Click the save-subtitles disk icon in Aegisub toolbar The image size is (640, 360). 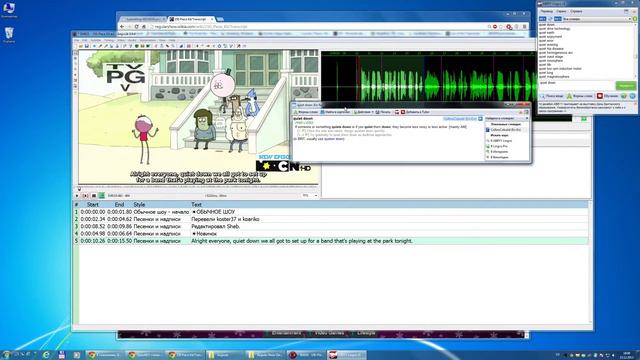tap(87, 46)
